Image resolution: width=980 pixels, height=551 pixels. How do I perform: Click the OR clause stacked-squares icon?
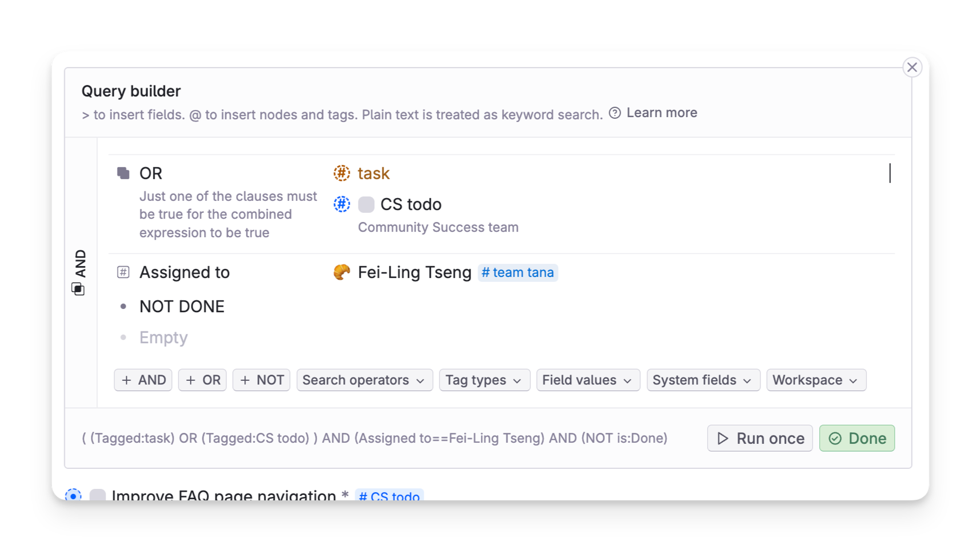pos(124,173)
